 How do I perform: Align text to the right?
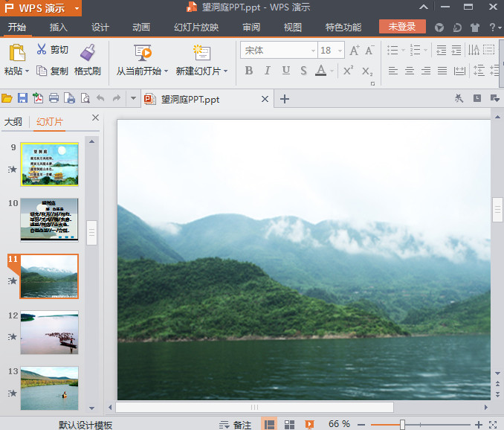(x=426, y=71)
